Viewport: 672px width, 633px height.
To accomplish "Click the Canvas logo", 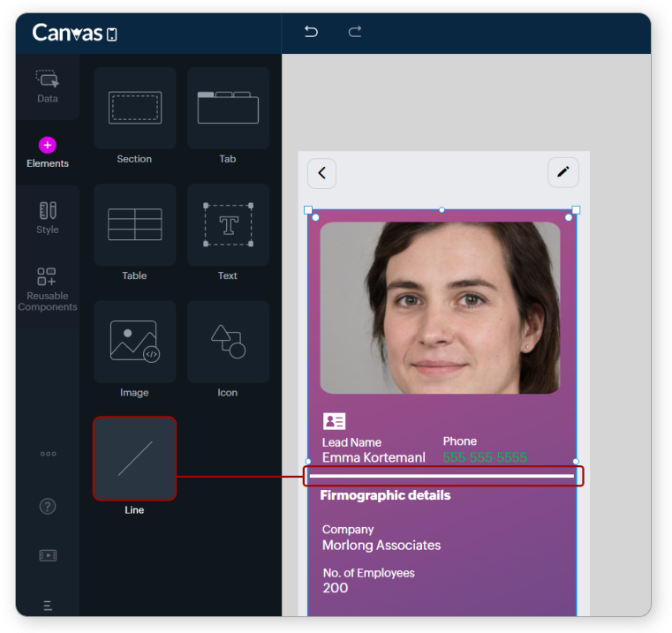I will click(x=67, y=33).
